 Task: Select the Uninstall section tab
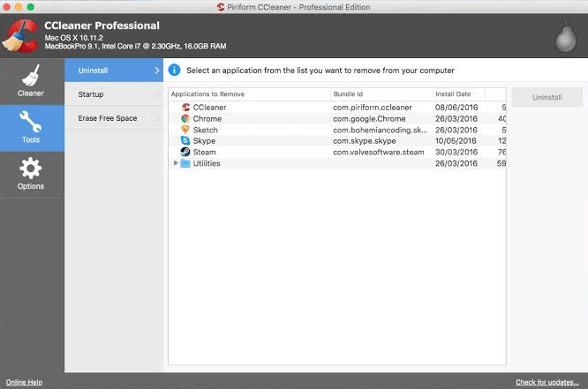pyautogui.click(x=93, y=70)
